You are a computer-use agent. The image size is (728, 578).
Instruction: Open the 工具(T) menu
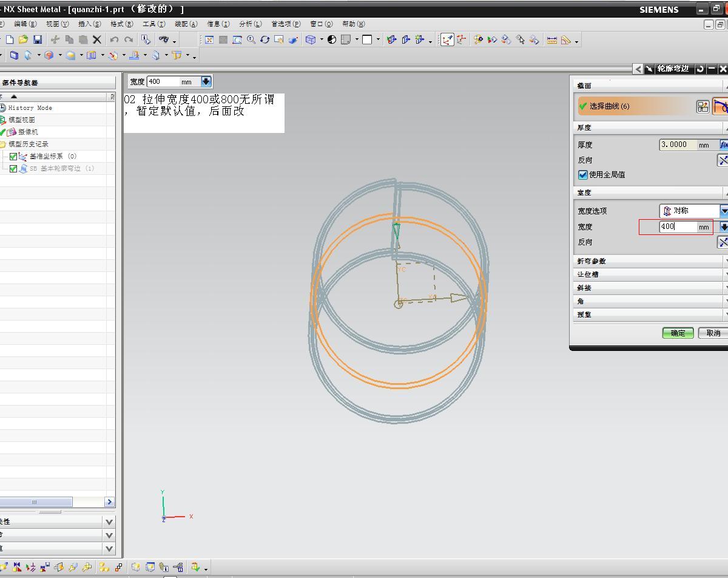(x=154, y=24)
